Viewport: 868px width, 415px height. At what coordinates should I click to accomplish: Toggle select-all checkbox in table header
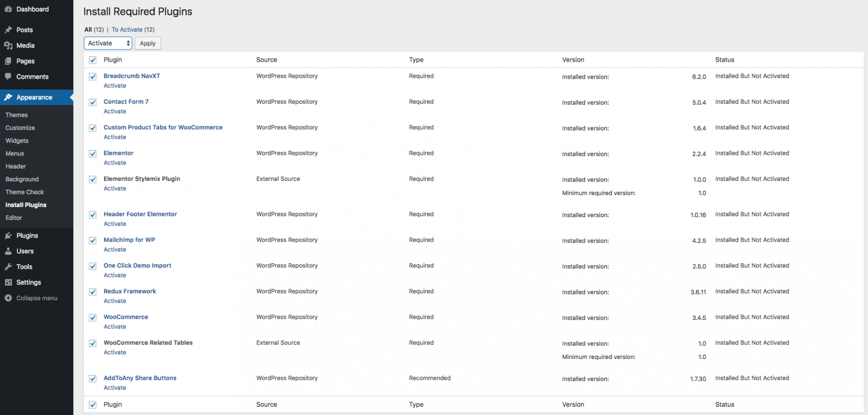[93, 60]
